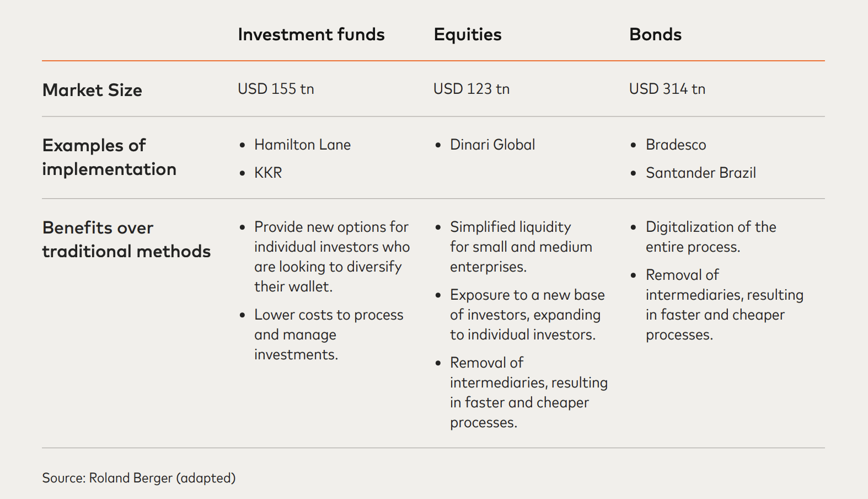Click the Hamilton Lane entry
Screen dimensions: 868x499
(302, 145)
